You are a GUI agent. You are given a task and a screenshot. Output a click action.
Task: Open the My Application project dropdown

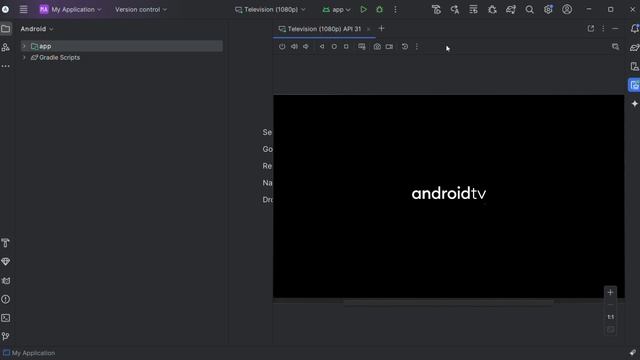click(x=70, y=9)
